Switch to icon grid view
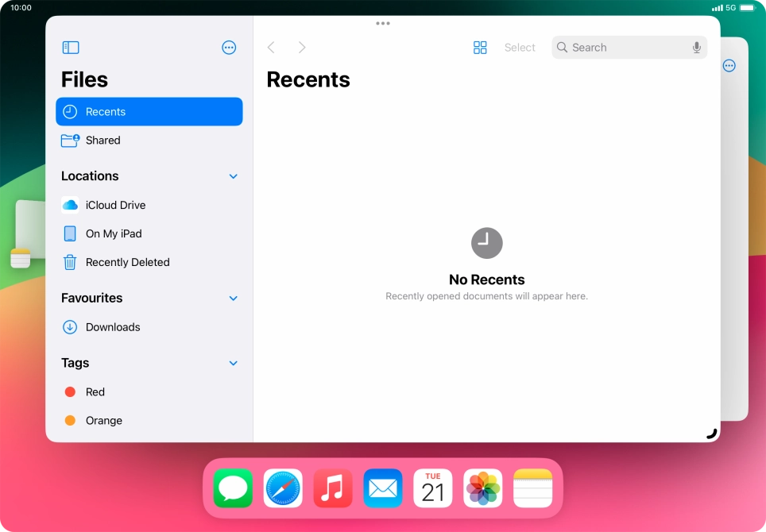The image size is (766, 532). [480, 47]
